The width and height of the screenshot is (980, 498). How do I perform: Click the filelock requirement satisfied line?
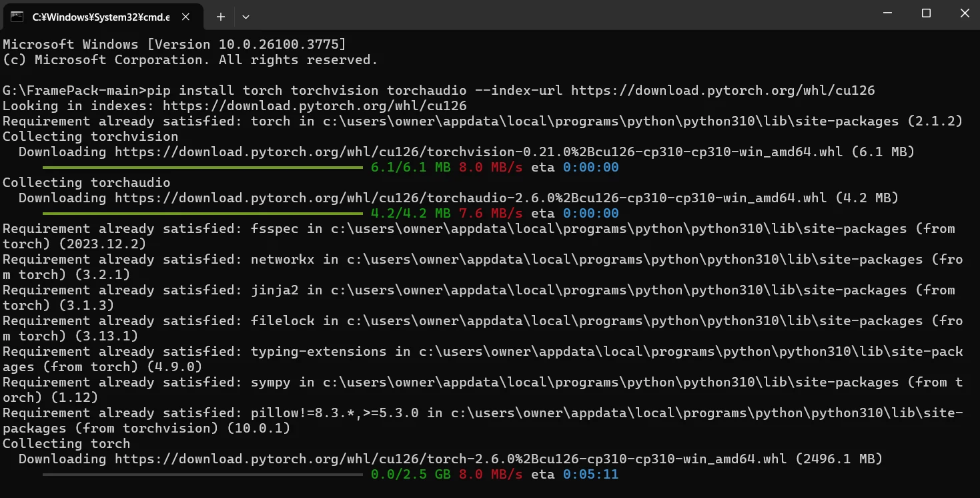coord(483,328)
